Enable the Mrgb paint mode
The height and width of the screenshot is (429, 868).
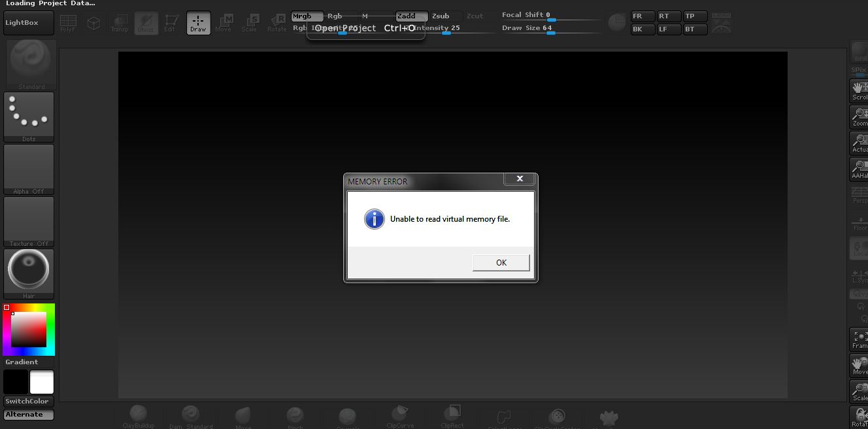[x=307, y=16]
